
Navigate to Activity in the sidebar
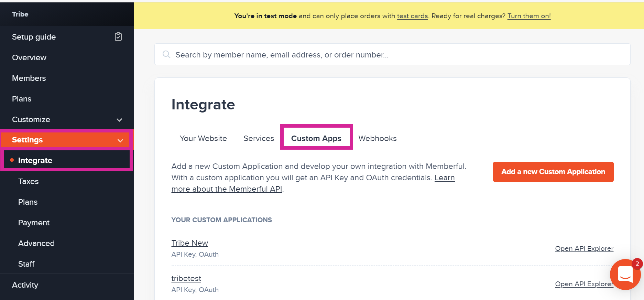click(25, 285)
